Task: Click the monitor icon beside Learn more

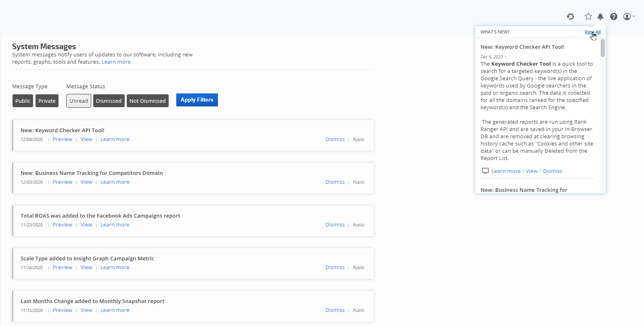Action: click(x=485, y=171)
